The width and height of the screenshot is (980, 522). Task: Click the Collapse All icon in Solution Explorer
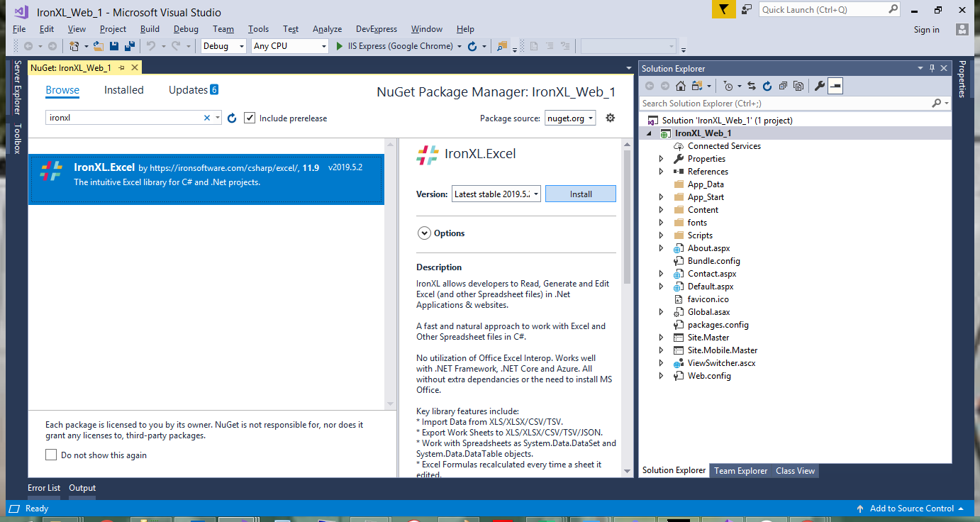coord(783,86)
